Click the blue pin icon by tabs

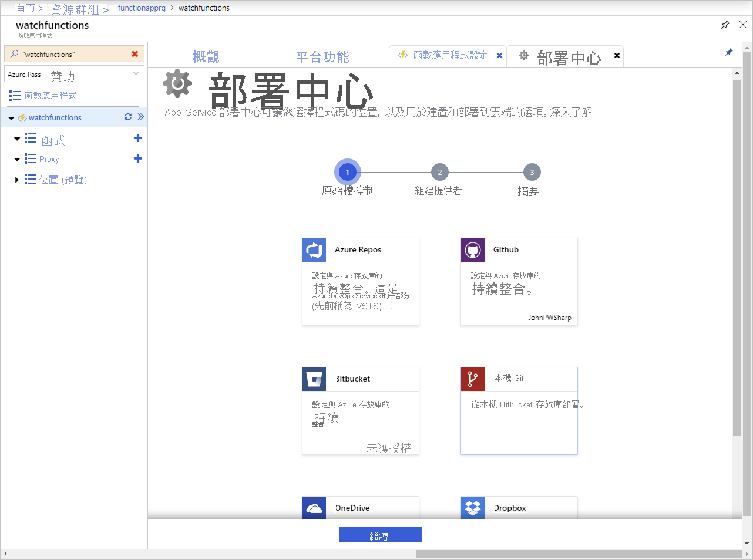(729, 52)
